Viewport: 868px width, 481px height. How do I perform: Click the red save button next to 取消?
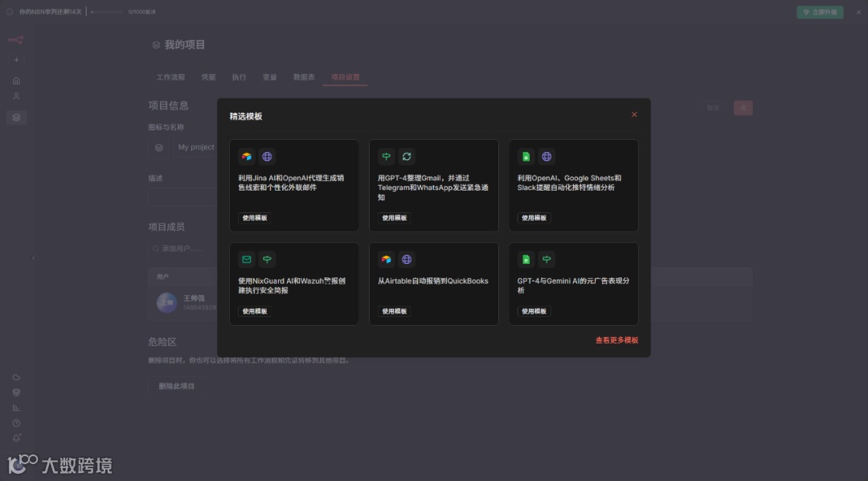[743, 108]
